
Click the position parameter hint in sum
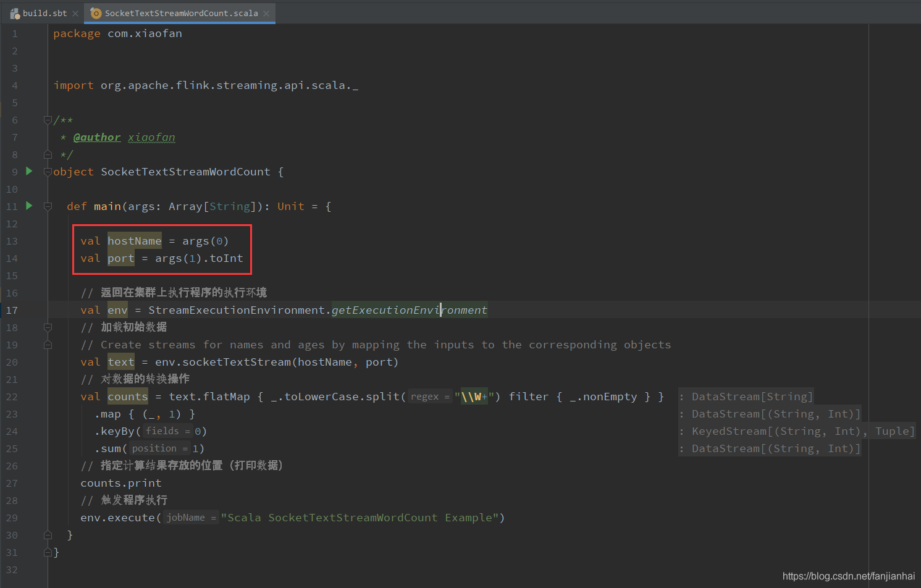click(160, 448)
